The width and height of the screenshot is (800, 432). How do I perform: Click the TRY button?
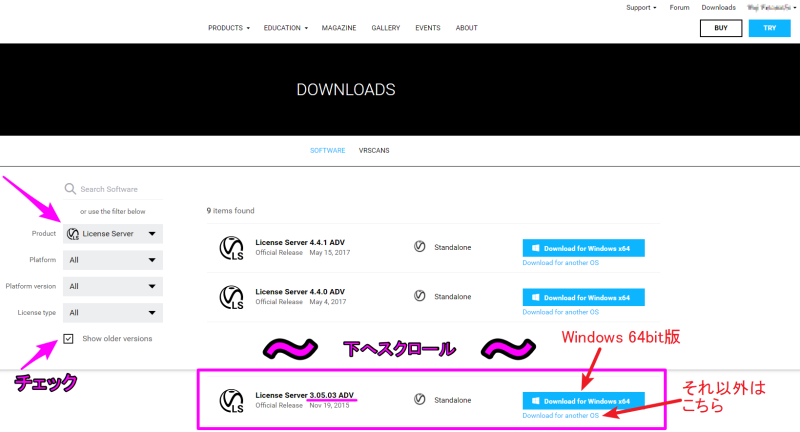point(769,28)
